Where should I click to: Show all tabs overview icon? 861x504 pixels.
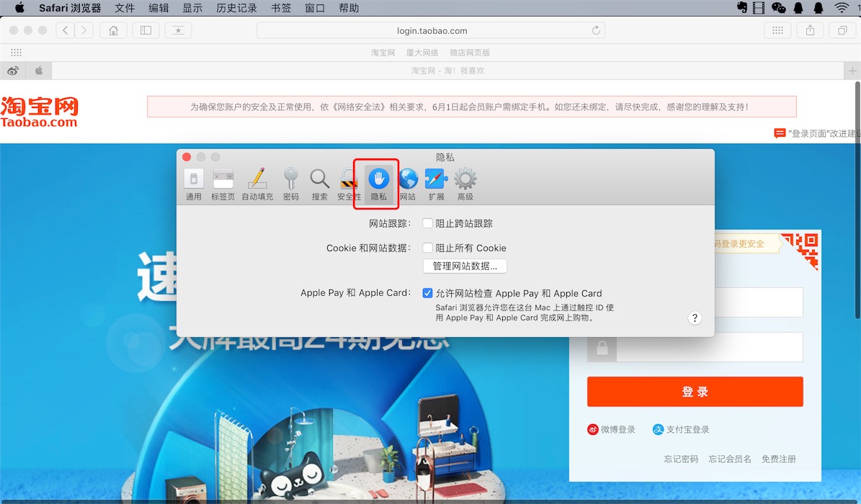point(842,30)
